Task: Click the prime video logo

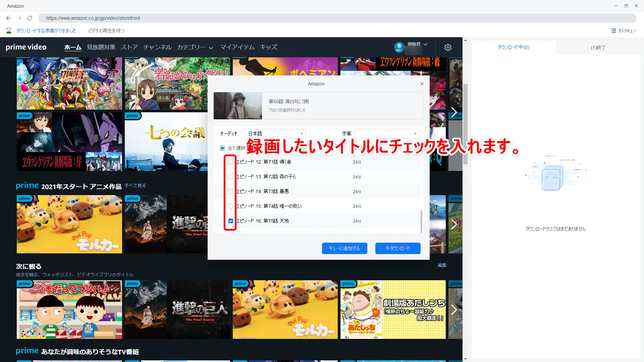Action: coord(26,47)
